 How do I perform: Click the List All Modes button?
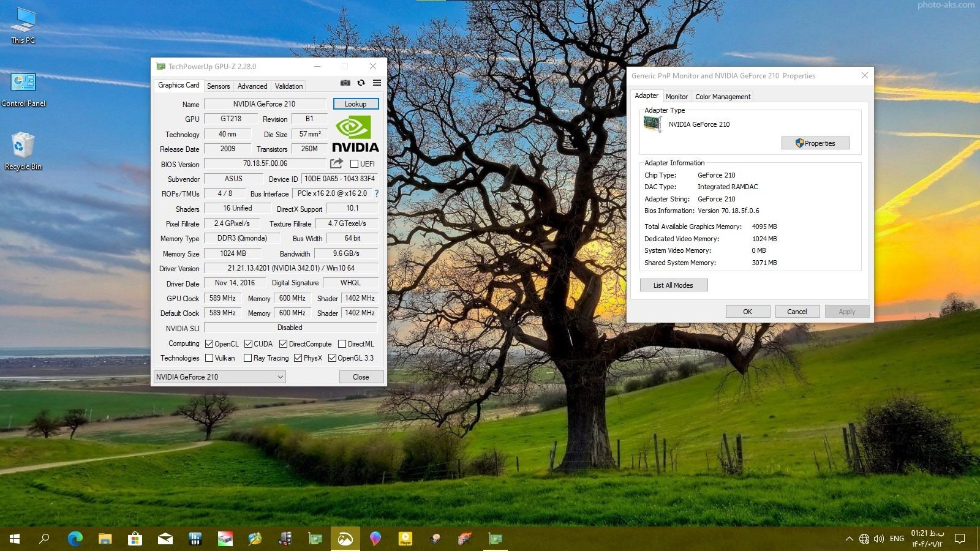(x=673, y=285)
